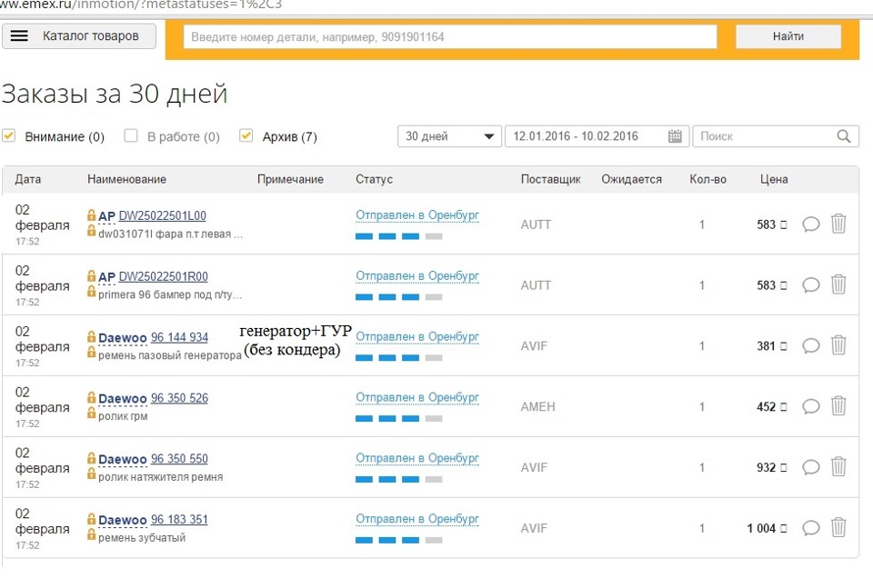873x588 pixels.
Task: Focus the part number search input field
Action: (x=450, y=36)
